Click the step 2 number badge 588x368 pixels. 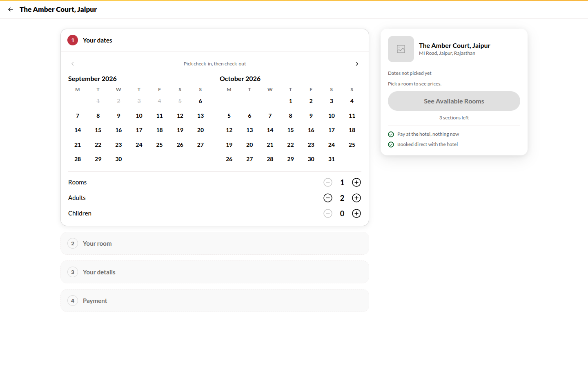(x=73, y=243)
